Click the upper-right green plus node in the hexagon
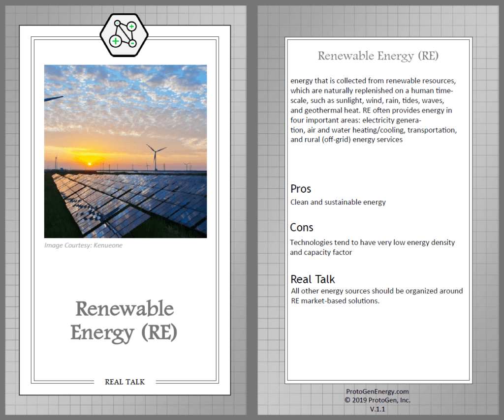 tap(131, 26)
